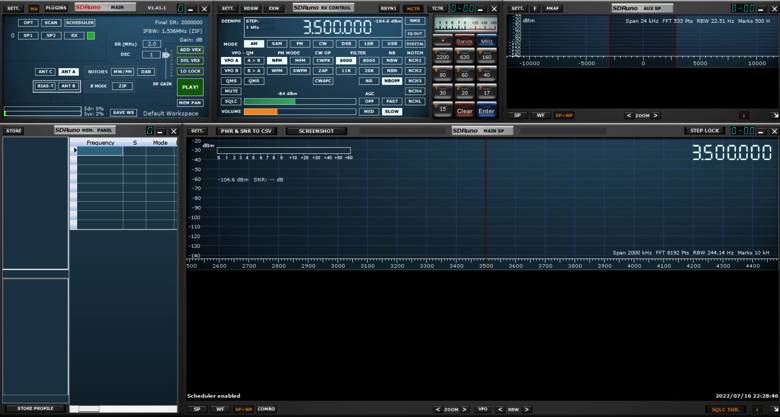This screenshot has height=417, width=780.
Task: Select the 630 band key on keypad
Action: pos(465,56)
